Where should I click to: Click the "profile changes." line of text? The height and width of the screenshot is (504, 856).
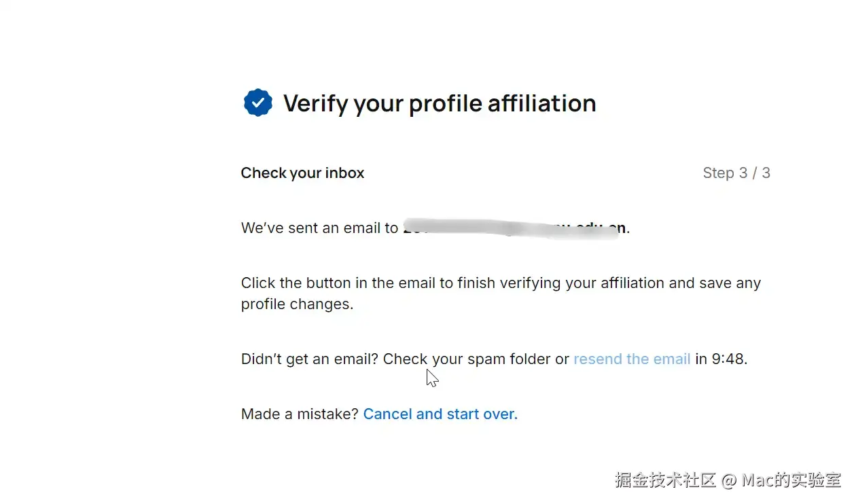pyautogui.click(x=297, y=304)
